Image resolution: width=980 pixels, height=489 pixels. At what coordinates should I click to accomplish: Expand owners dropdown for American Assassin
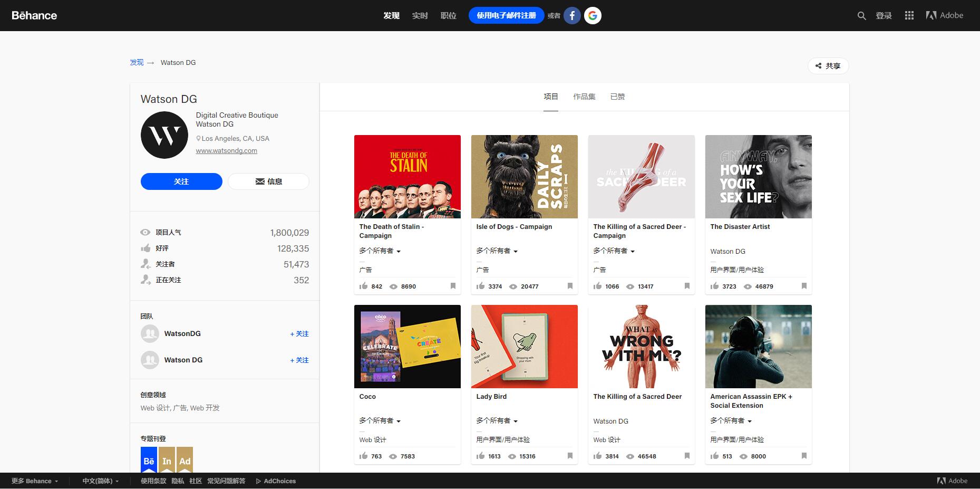pos(731,420)
